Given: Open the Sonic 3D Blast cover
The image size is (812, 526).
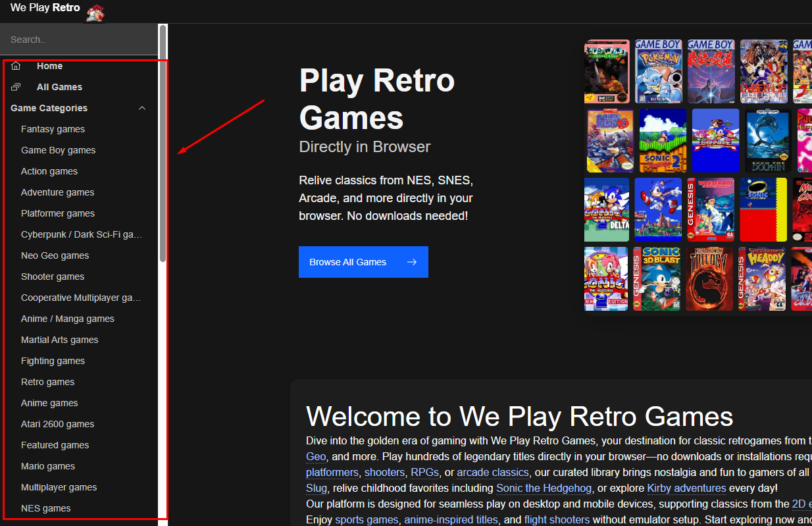Looking at the screenshot, I should (x=657, y=278).
